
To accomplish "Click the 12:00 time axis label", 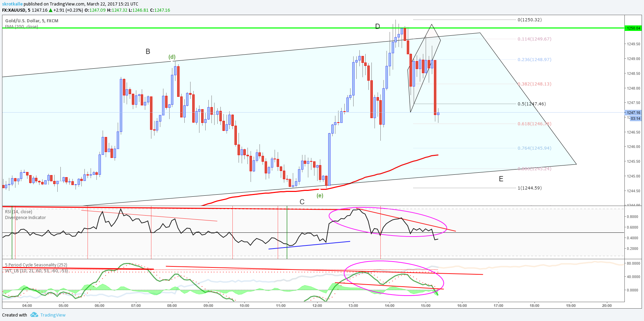I will [317, 306].
